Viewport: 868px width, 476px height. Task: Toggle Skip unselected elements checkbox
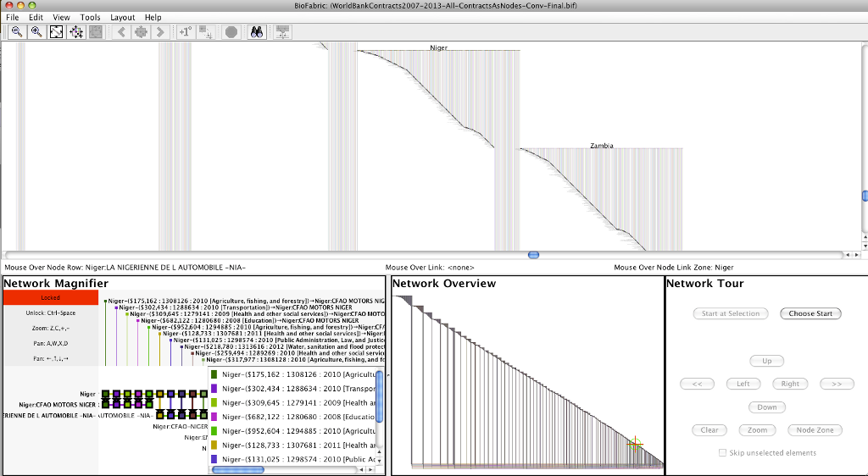coord(722,452)
